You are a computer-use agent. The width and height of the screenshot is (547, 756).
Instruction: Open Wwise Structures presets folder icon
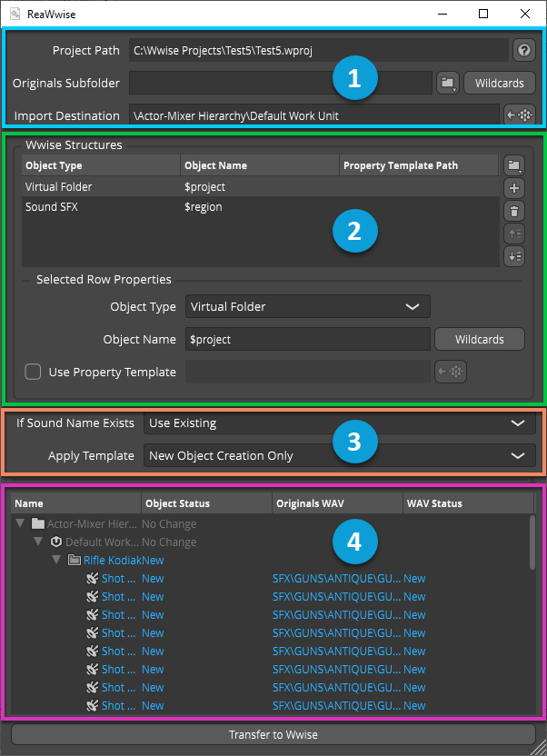coord(514,165)
